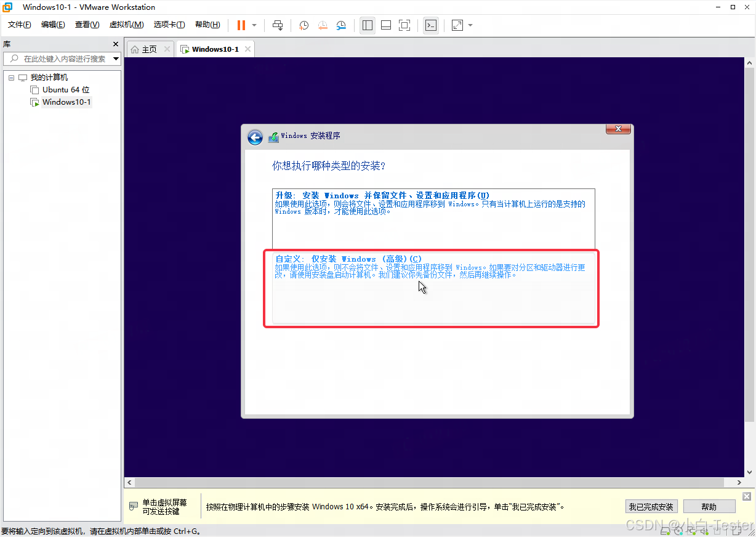
Task: Open the stretch display dropdown arrow
Action: click(x=470, y=25)
